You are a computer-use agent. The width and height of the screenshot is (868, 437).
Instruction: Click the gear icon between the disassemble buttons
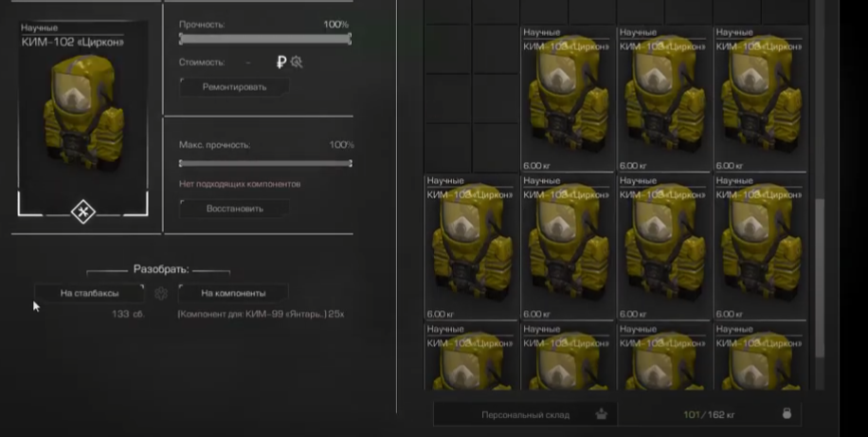[x=161, y=293]
